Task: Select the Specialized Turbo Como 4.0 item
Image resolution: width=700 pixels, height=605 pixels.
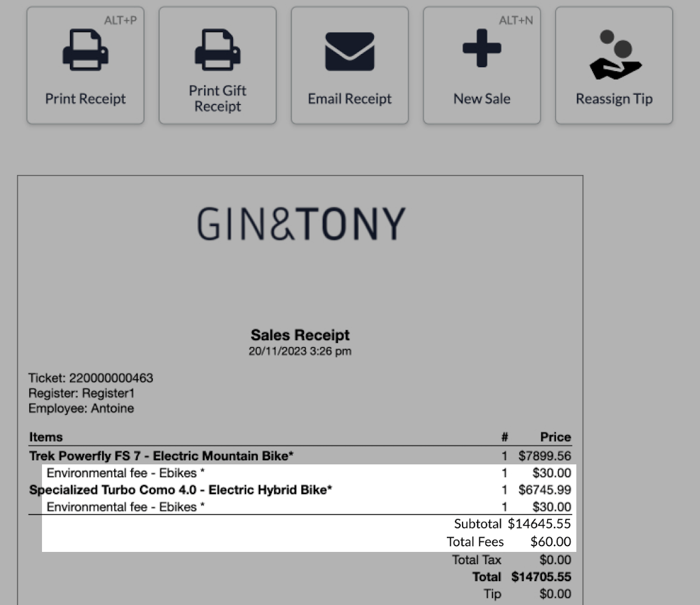Action: click(x=180, y=489)
